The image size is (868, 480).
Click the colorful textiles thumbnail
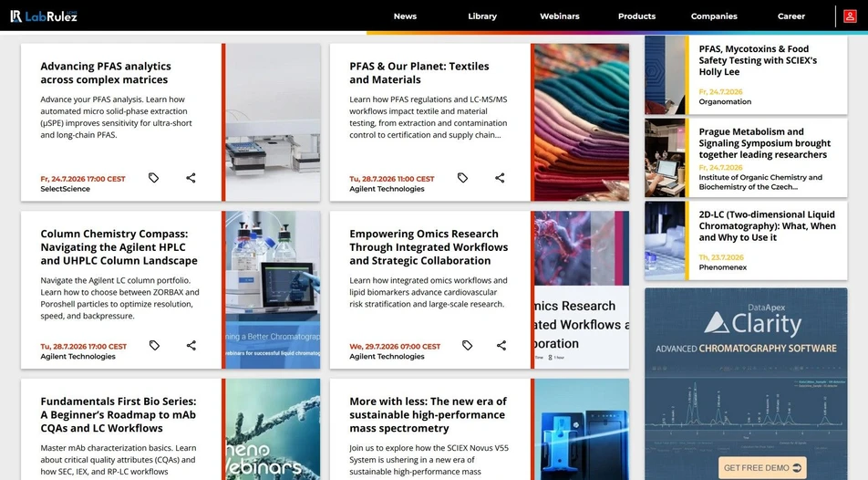(x=582, y=122)
